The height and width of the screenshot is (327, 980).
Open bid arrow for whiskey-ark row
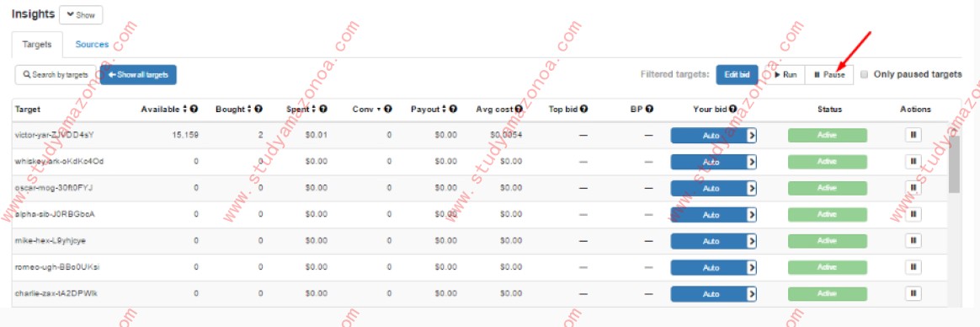point(752,162)
